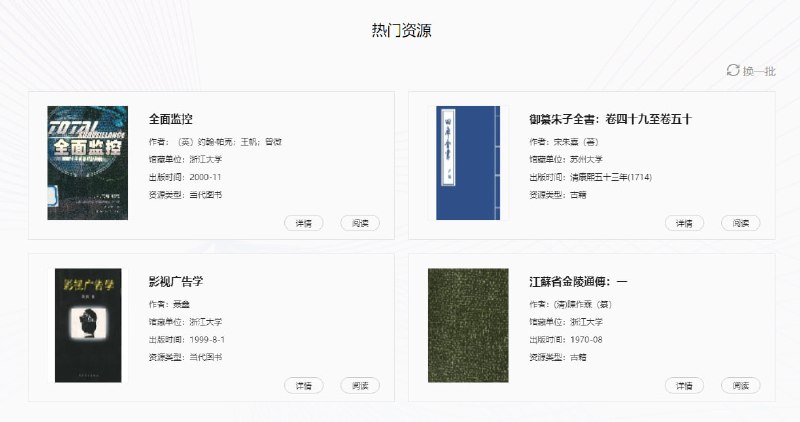The width and height of the screenshot is (800, 422).
Task: Click 当代图书 resource type under 全面监控
Action: [x=206, y=194]
